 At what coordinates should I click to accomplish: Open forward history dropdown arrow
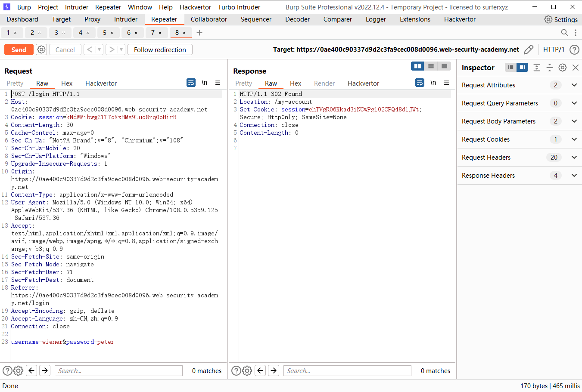click(121, 49)
